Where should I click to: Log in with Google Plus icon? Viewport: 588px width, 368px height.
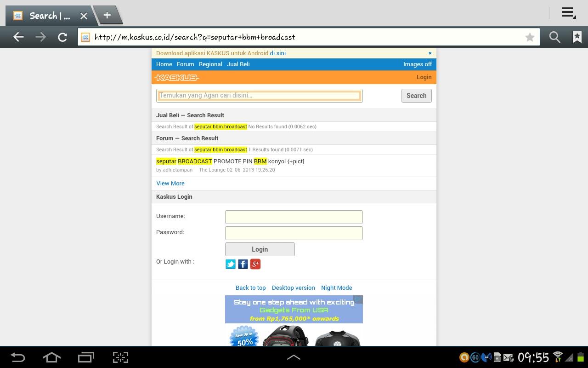point(255,264)
